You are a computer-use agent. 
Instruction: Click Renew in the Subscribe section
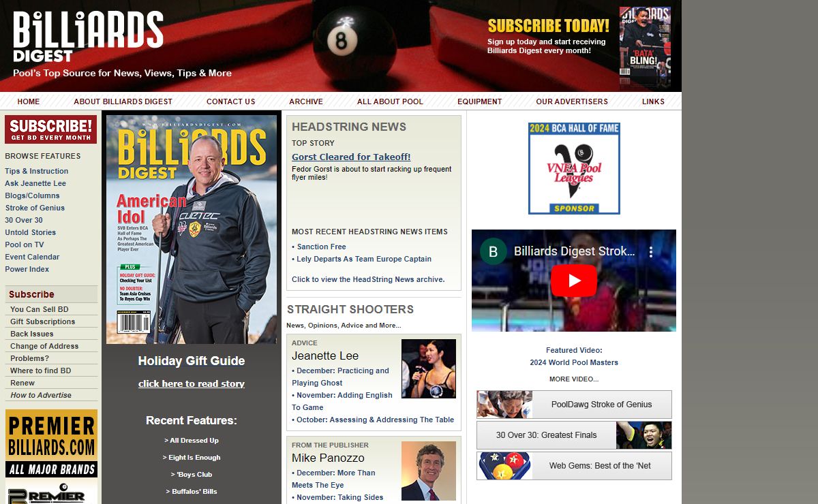point(22,383)
